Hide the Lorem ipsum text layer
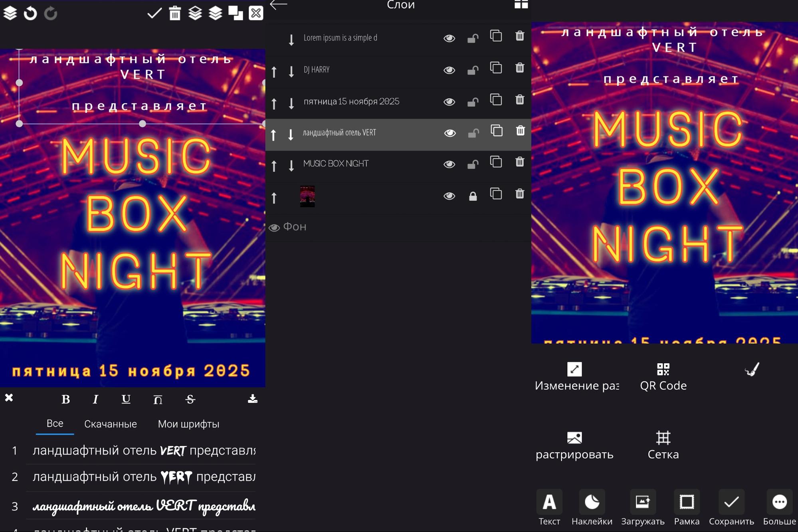798x532 pixels. coord(449,38)
